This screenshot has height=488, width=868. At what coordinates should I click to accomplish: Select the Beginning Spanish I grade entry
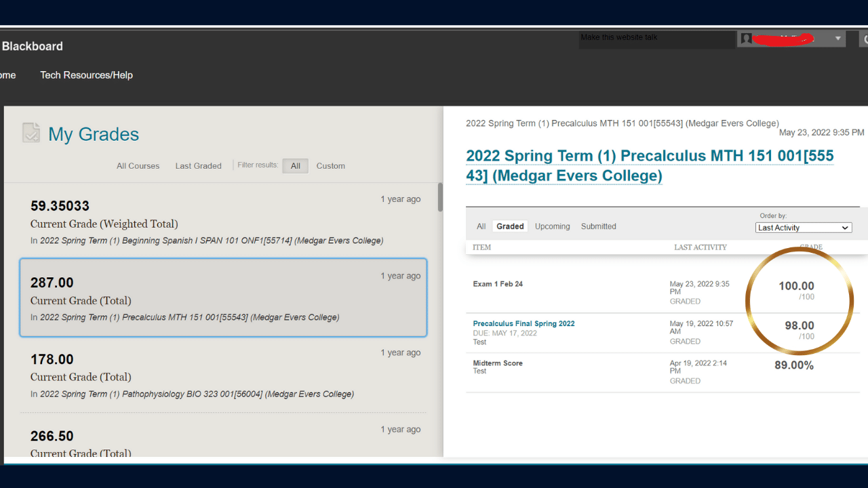(222, 221)
